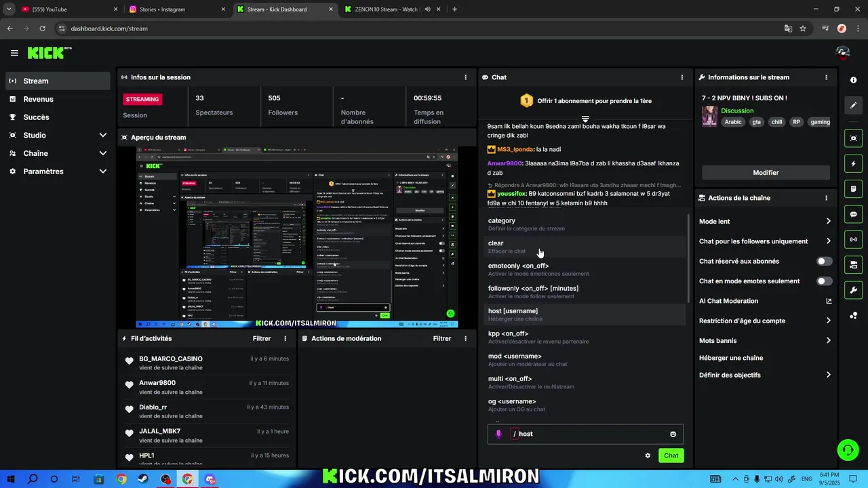Toggle the notes widget icon in right rail
This screenshot has height=488, width=868.
tap(853, 188)
